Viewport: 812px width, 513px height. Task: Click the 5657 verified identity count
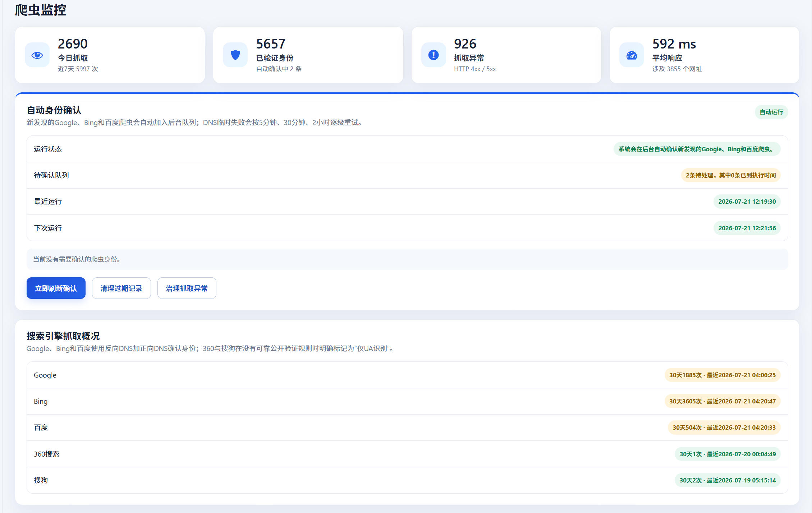271,44
